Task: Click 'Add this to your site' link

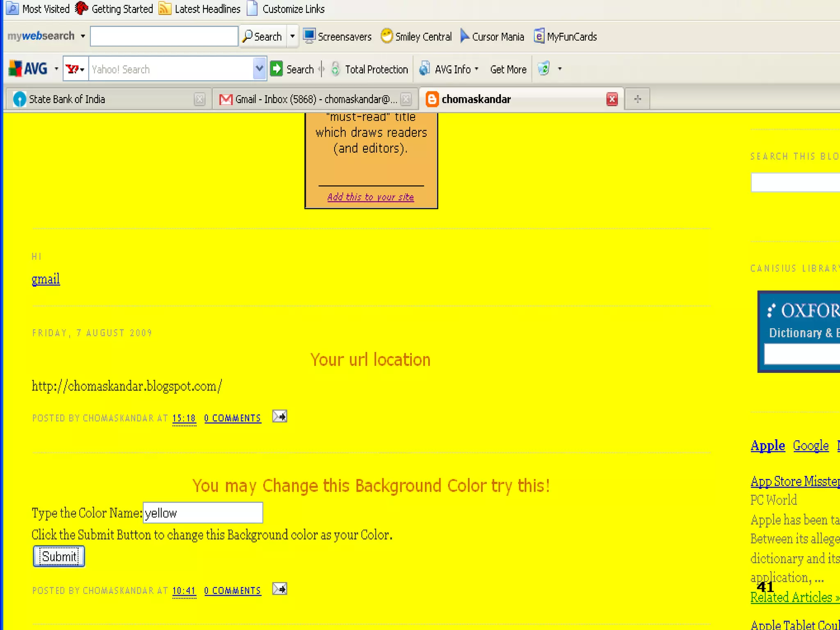Action: pos(370,197)
